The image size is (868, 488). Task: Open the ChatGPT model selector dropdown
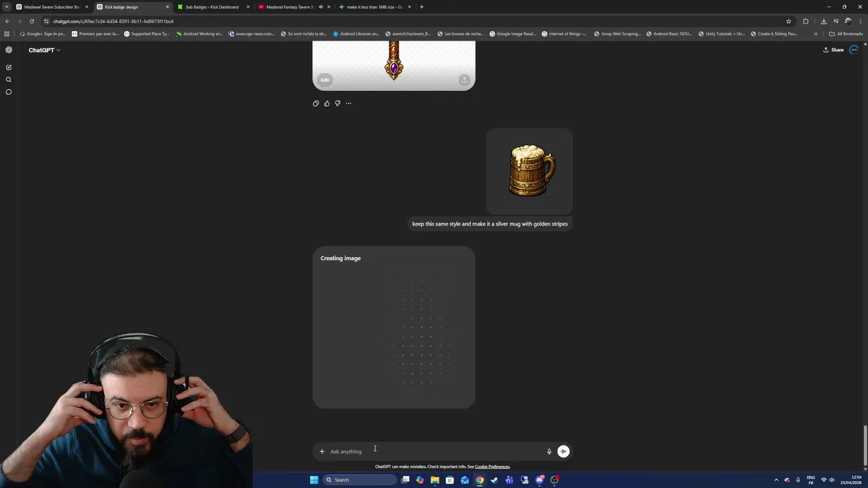[x=44, y=50]
